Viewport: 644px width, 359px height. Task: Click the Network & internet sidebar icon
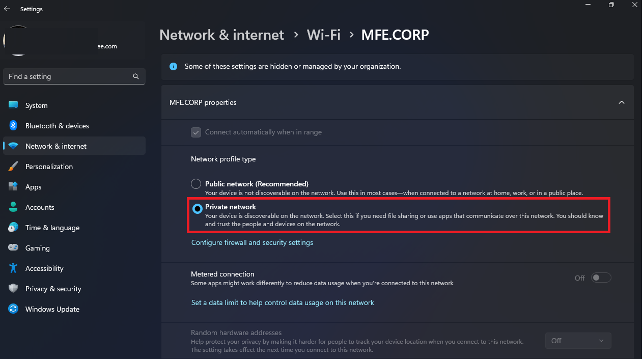tap(14, 146)
